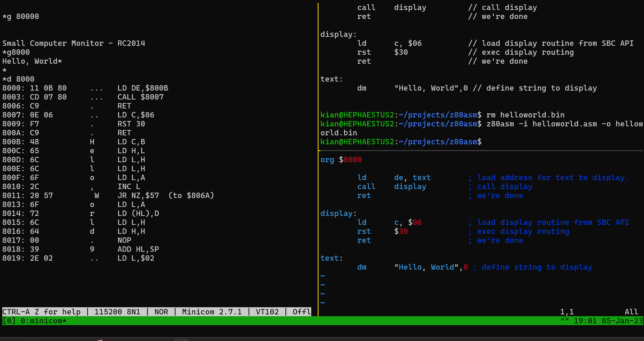Click the text: label in the vim editor
This screenshot has height=341, width=644.
pos(331,258)
